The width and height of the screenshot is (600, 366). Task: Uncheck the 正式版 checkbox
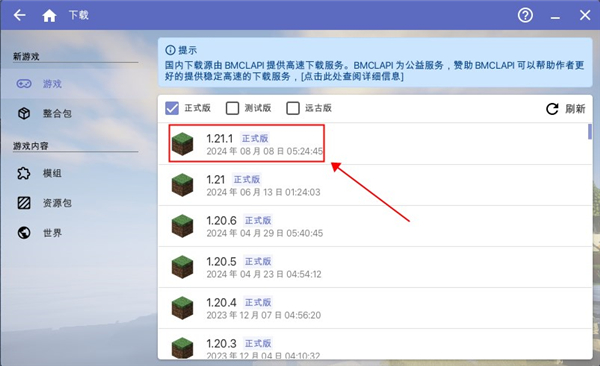(172, 108)
